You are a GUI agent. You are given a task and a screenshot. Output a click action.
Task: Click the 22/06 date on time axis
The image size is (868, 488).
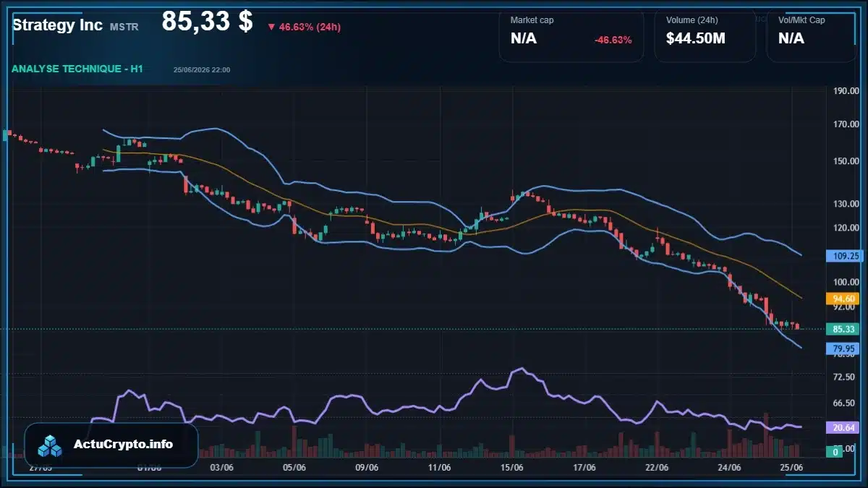(x=657, y=468)
